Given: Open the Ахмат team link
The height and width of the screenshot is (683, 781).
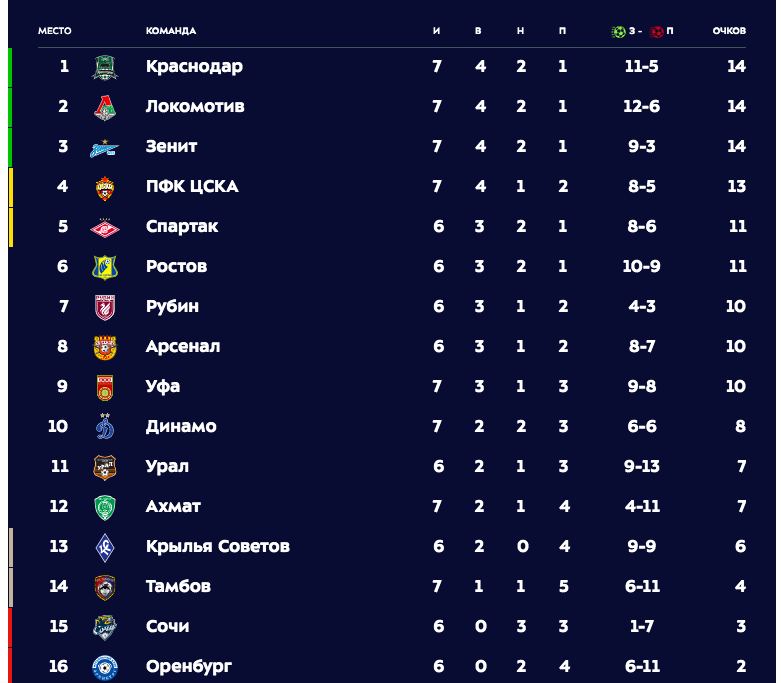Looking at the screenshot, I should 173,506.
